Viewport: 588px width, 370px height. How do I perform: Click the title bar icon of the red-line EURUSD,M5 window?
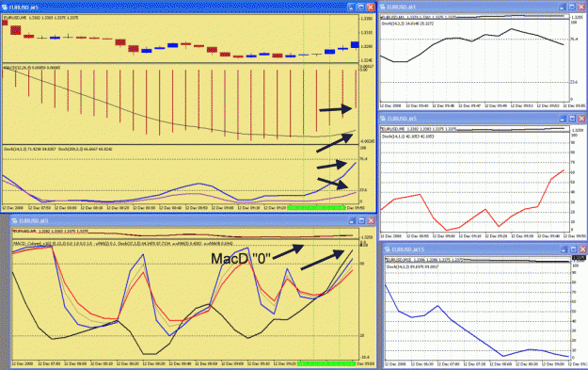tap(383, 119)
